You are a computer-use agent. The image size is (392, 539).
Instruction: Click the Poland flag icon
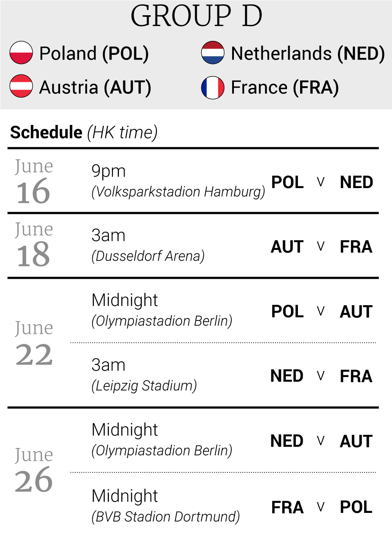[21, 53]
